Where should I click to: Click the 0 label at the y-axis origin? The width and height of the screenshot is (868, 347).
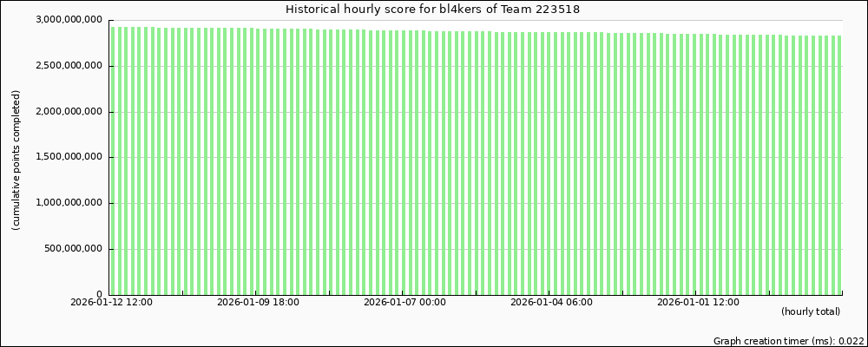click(100, 295)
